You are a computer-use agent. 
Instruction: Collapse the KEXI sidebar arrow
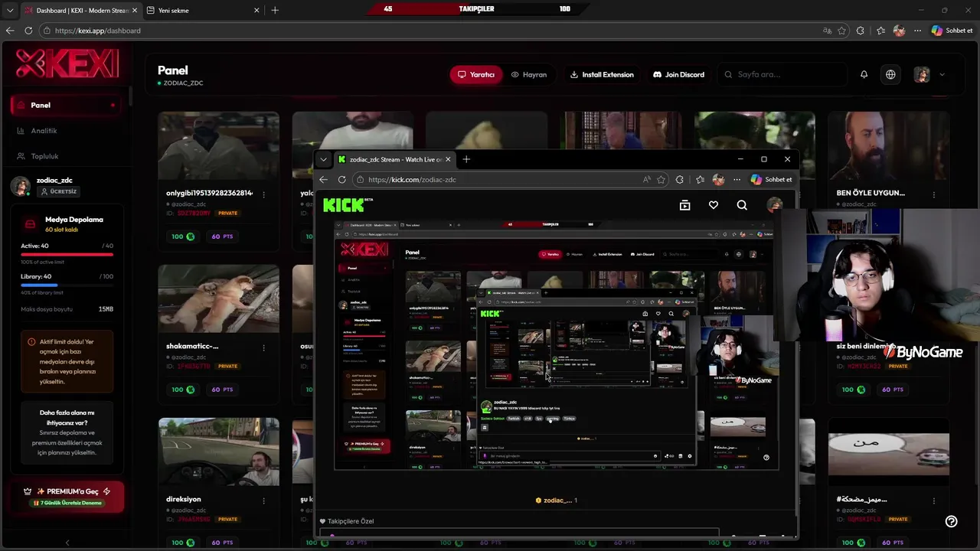(x=67, y=543)
